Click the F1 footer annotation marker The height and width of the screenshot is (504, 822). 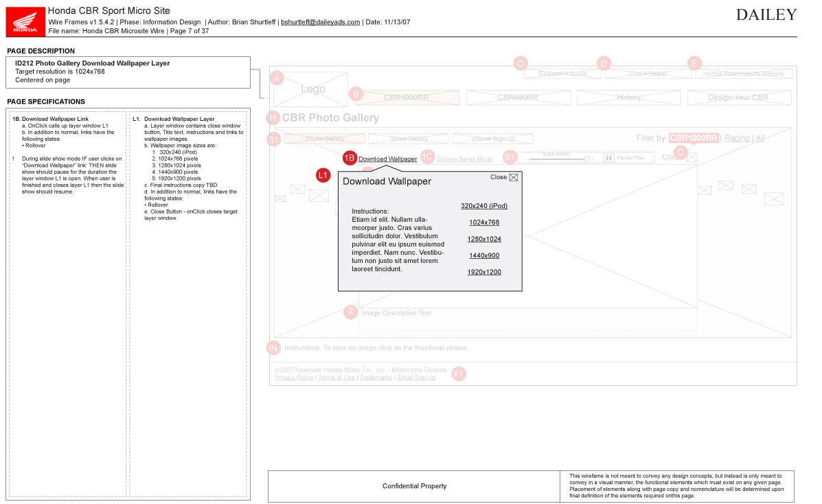tap(459, 374)
